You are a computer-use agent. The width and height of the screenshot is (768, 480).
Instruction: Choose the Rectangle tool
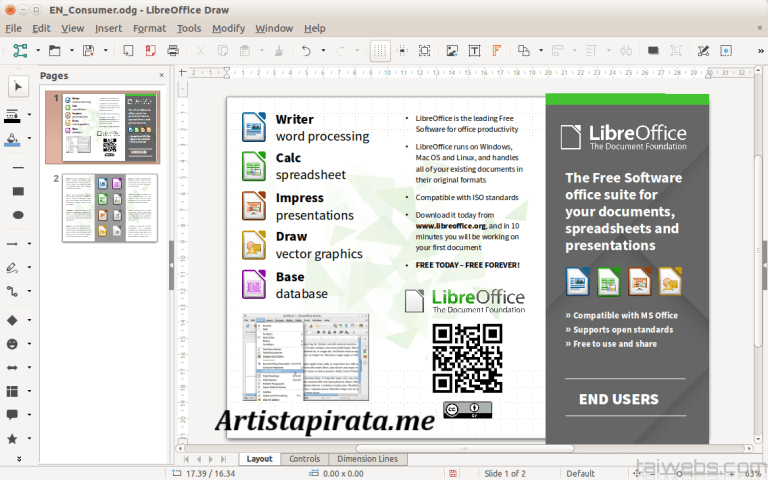click(18, 191)
